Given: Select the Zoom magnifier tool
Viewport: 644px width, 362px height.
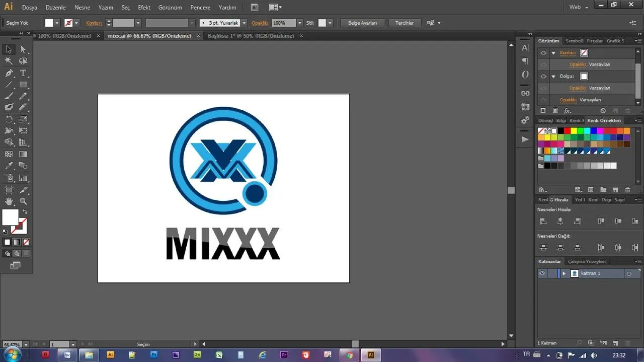Looking at the screenshot, I should click(x=23, y=201).
